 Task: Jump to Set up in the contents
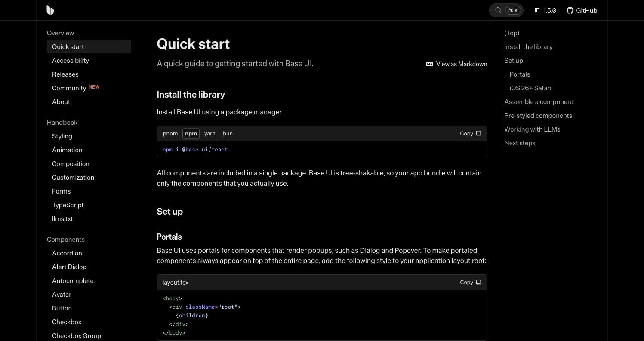(x=514, y=61)
